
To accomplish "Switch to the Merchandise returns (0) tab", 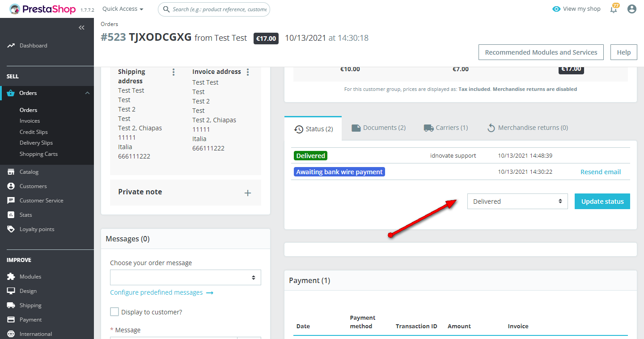I will tap(527, 128).
